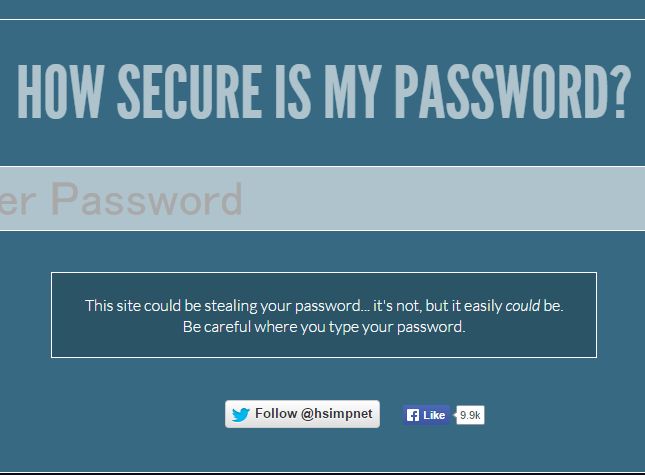Viewport: 645px width, 475px height.
Task: Click the word 'MY' in the title
Action: coord(350,92)
